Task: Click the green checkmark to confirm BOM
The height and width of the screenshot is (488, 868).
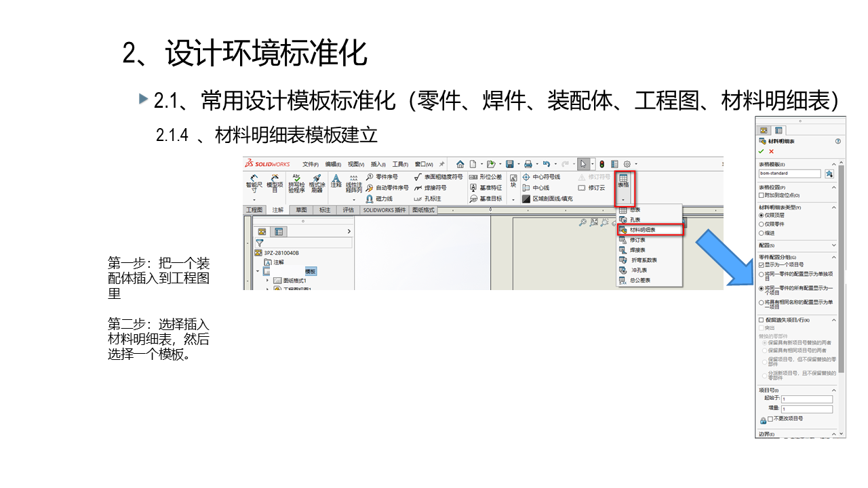Action: click(x=762, y=151)
